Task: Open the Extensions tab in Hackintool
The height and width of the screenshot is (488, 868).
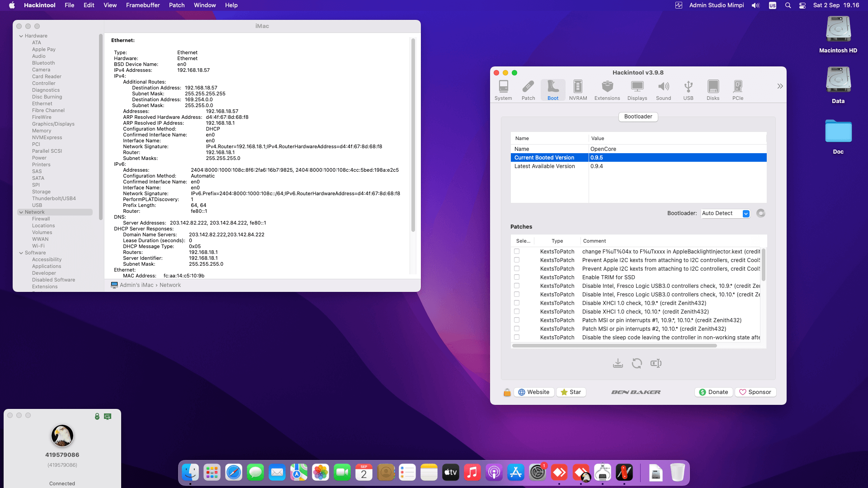Action: pos(607,90)
